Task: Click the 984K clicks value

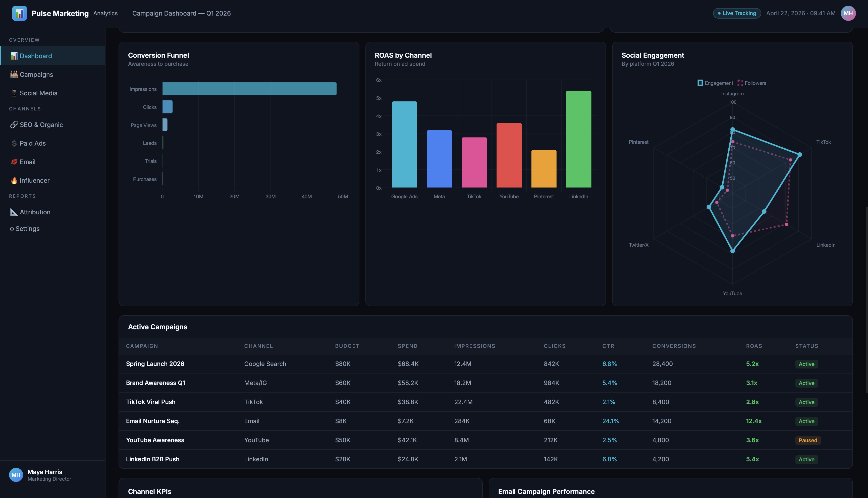Action: [552, 383]
